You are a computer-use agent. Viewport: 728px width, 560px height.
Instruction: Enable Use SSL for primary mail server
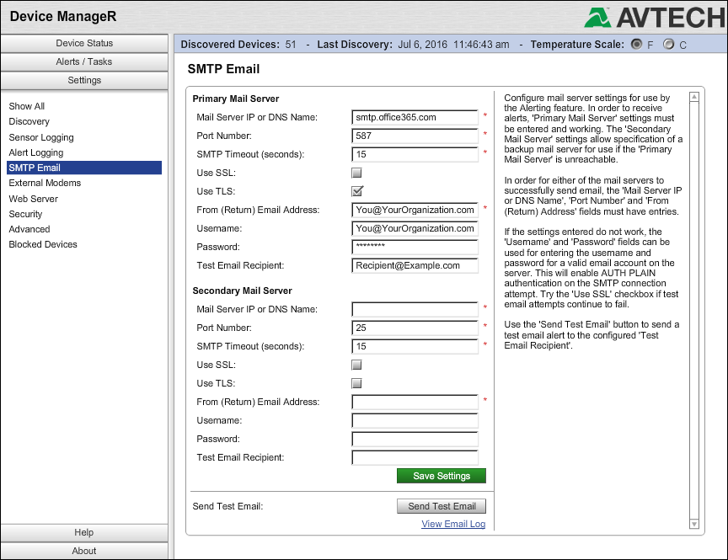coord(356,173)
